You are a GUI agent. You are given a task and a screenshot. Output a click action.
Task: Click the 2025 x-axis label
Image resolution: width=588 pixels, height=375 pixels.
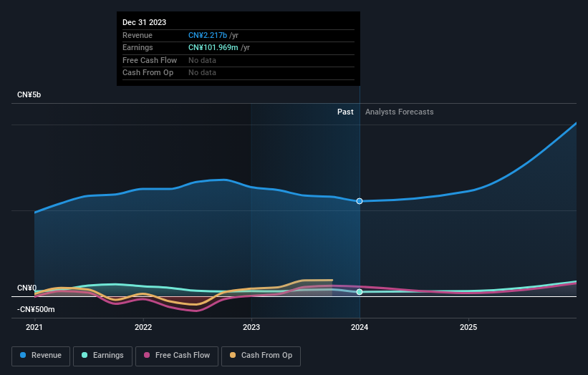tap(468, 328)
